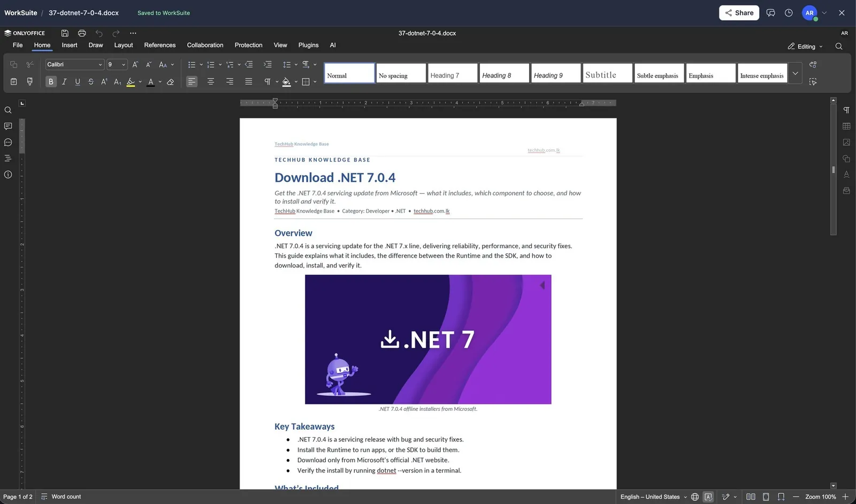Select Align right paragraph alignment
856x504 pixels.
pyautogui.click(x=230, y=82)
